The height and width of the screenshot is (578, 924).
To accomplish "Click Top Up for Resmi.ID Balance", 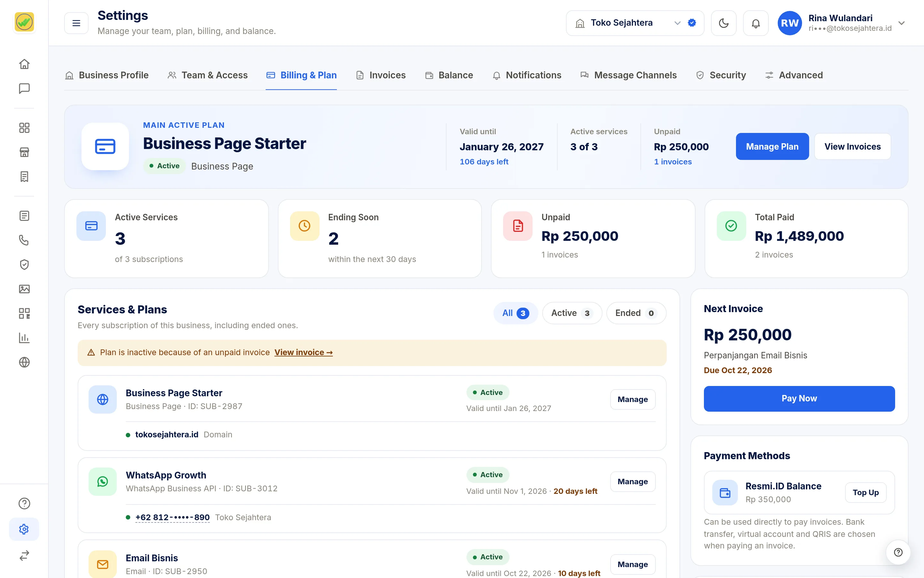I will [866, 493].
